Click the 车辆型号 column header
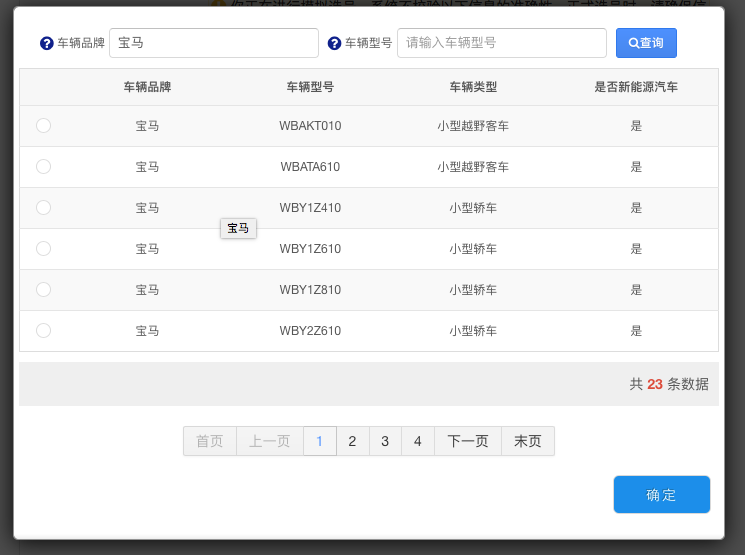 point(310,87)
